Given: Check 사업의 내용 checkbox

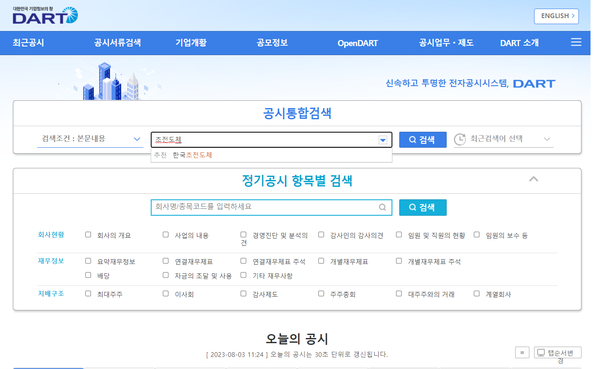Looking at the screenshot, I should 166,235.
